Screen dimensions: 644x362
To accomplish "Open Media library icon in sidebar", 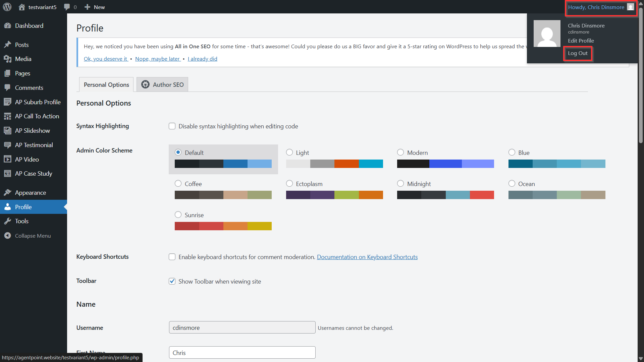I will click(x=8, y=59).
